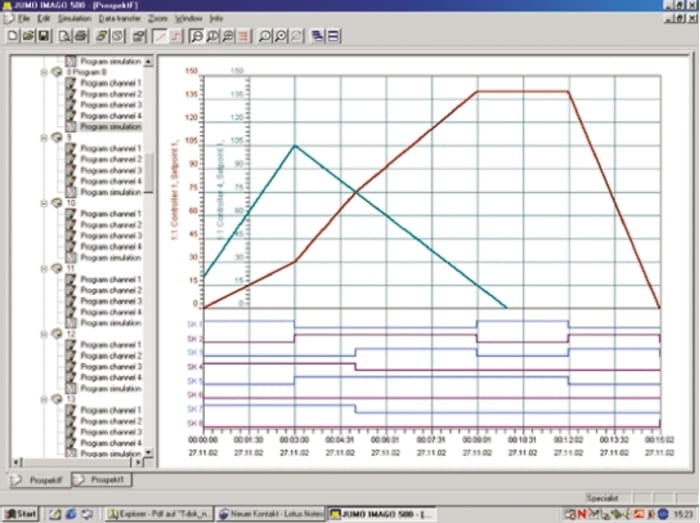Click the third magnifier zoom icon
Image resolution: width=700 pixels, height=523 pixels.
tap(228, 36)
